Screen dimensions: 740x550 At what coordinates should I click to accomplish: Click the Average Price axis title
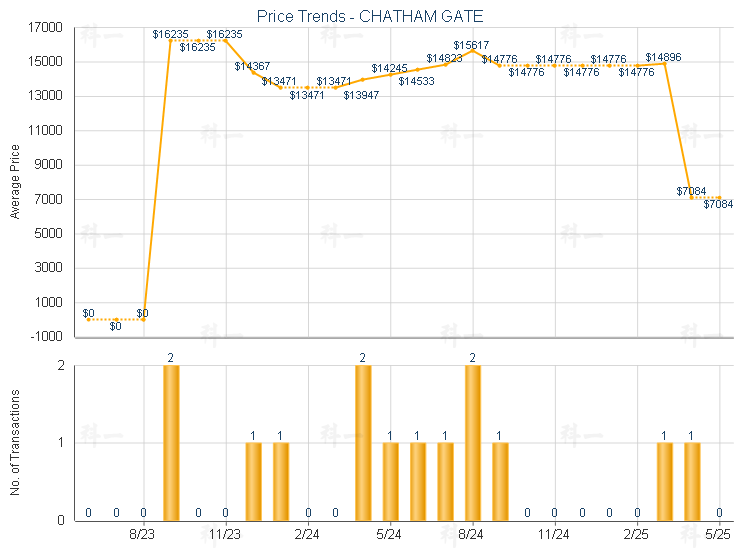[x=14, y=182]
